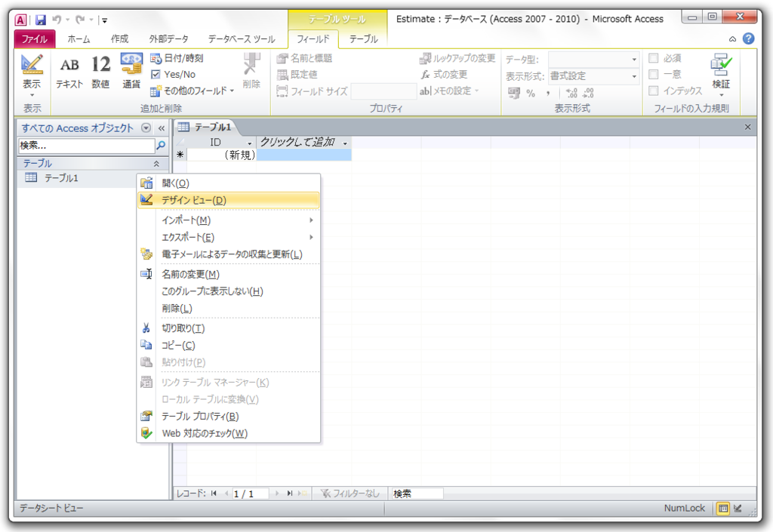Click the navigation pane 検索 input box
This screenshot has width=773, height=532.
pyautogui.click(x=87, y=146)
